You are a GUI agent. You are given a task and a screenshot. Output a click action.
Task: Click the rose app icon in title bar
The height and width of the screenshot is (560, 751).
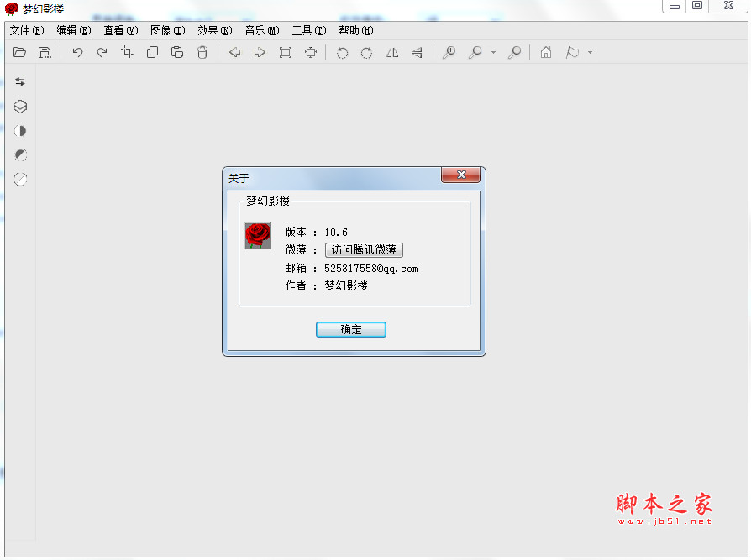[12, 8]
